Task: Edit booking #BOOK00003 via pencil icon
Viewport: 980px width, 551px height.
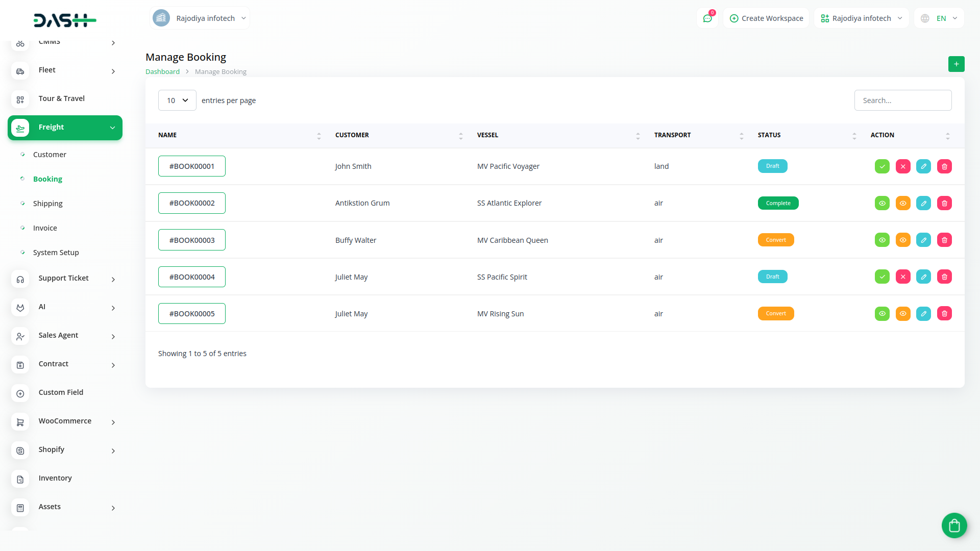Action: click(x=923, y=240)
